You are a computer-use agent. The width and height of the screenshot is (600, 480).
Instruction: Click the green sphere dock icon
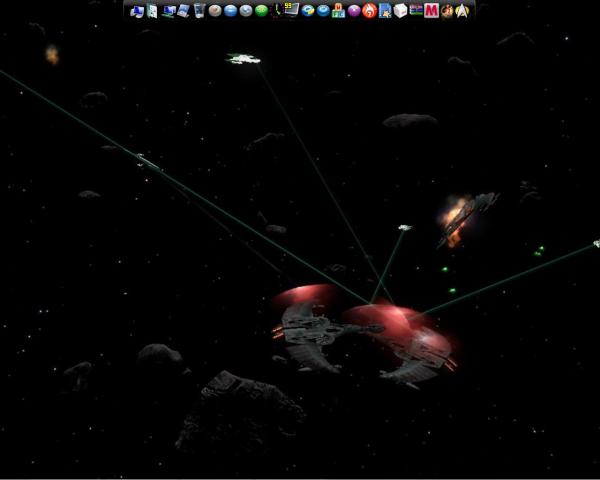pyautogui.click(x=261, y=11)
